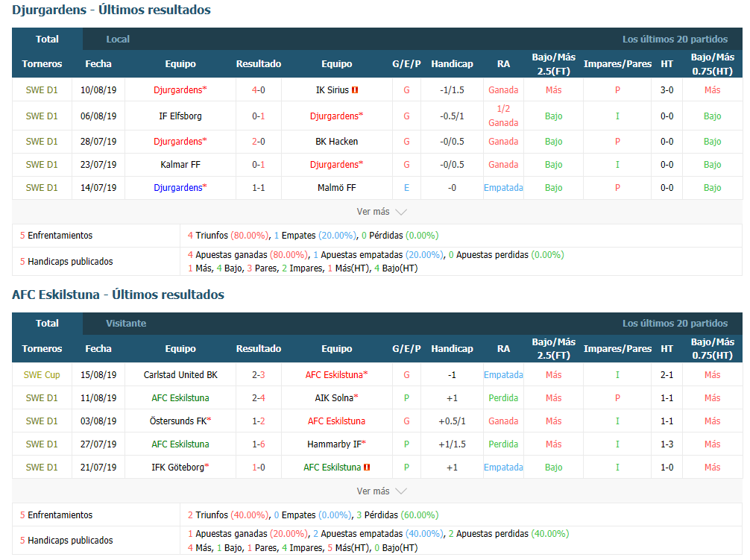750x560 pixels.
Task: Click AFC Eskilstuna in the 27/07/19 row
Action: click(180, 444)
